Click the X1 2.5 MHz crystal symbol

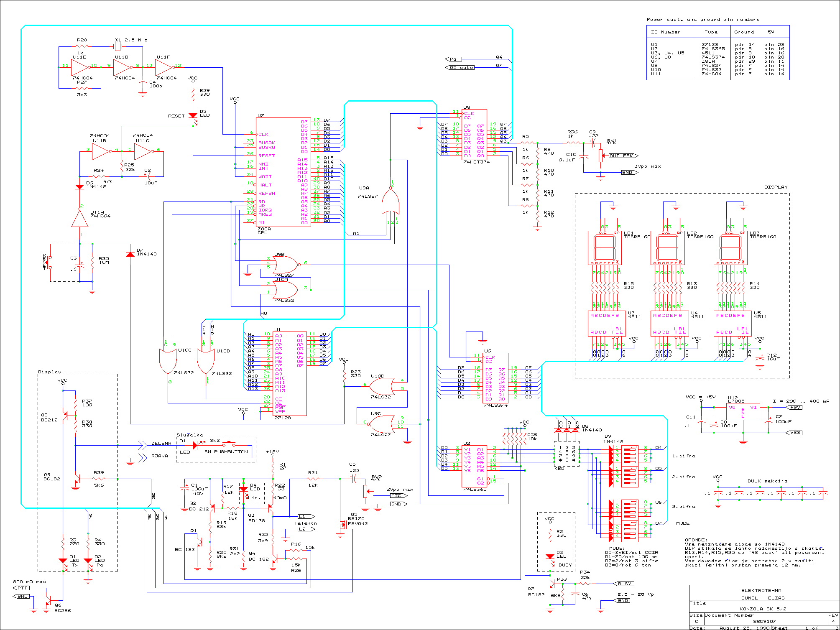[118, 46]
